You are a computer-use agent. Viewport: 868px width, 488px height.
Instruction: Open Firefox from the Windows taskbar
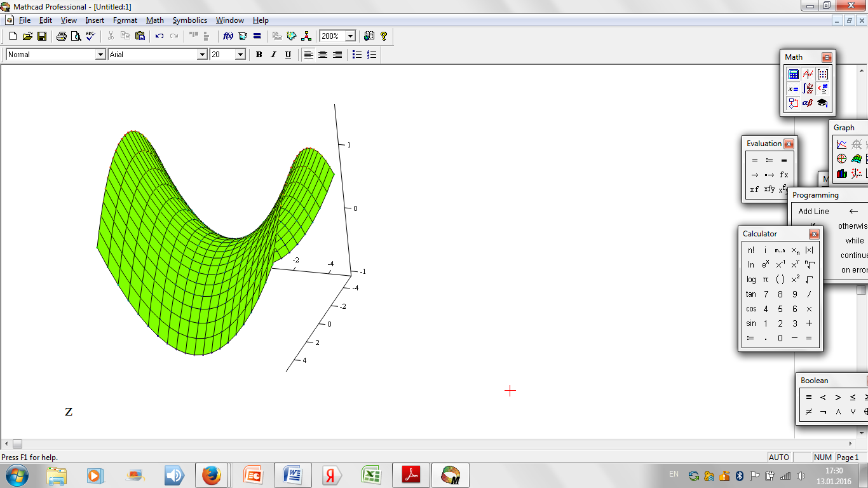click(212, 475)
